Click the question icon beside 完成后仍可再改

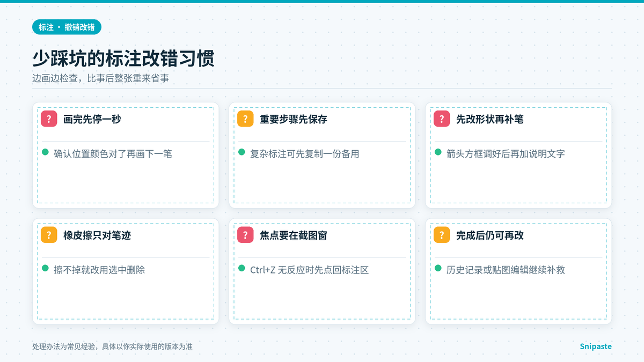click(442, 235)
